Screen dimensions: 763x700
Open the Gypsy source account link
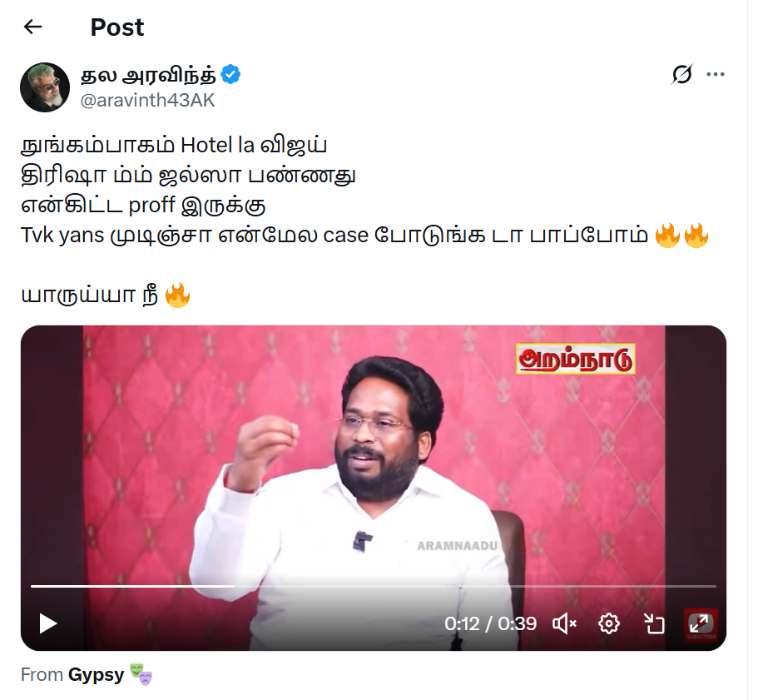pos(97,675)
